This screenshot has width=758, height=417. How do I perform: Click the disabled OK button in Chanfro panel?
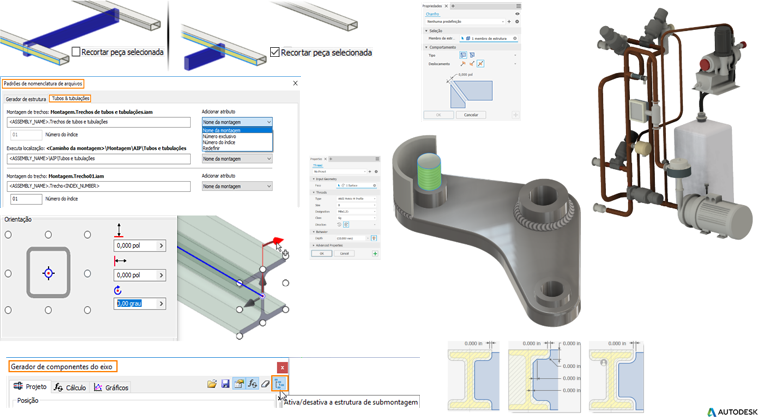438,115
